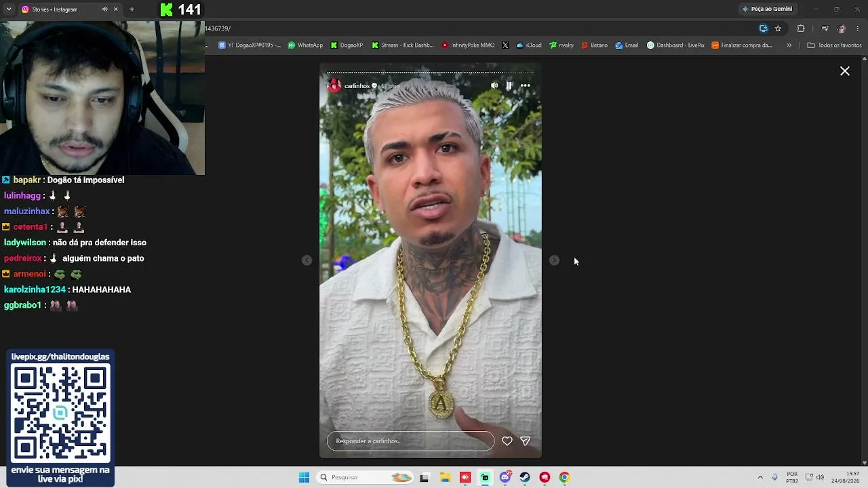Open the DogaoXP Kick bookmark
This screenshot has height=488, width=868.
tap(347, 45)
